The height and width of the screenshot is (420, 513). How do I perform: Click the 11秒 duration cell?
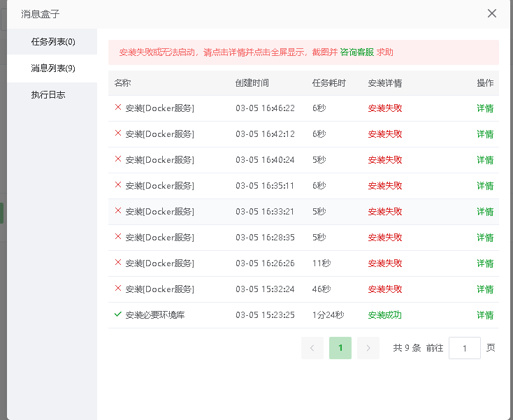[321, 263]
